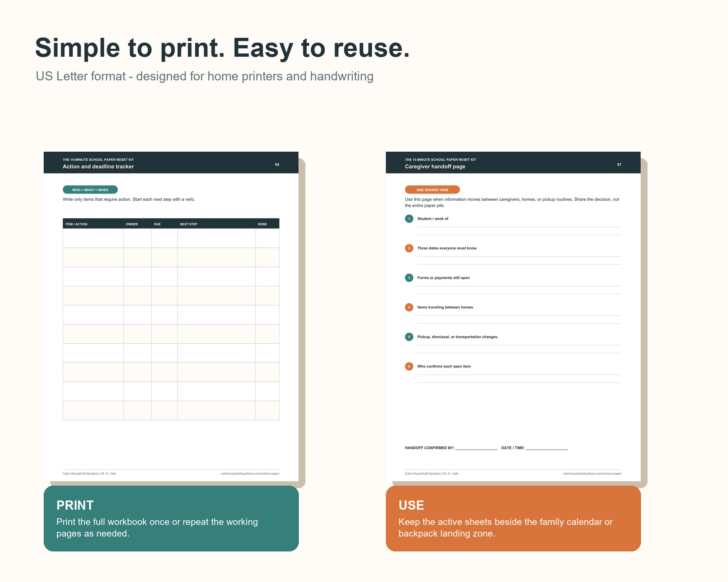Click page number 07 in handoff header
This screenshot has height=582, width=728.
619,165
